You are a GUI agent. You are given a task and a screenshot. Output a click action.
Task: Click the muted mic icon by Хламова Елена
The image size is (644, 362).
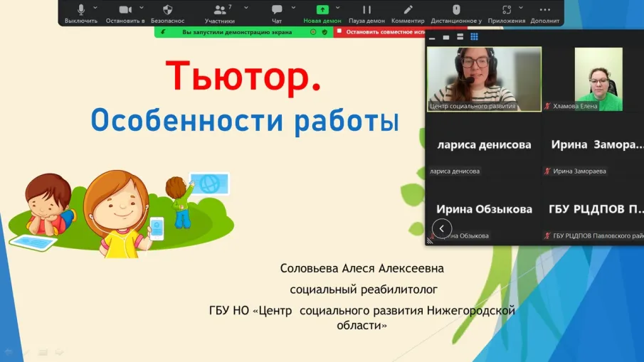(x=547, y=106)
